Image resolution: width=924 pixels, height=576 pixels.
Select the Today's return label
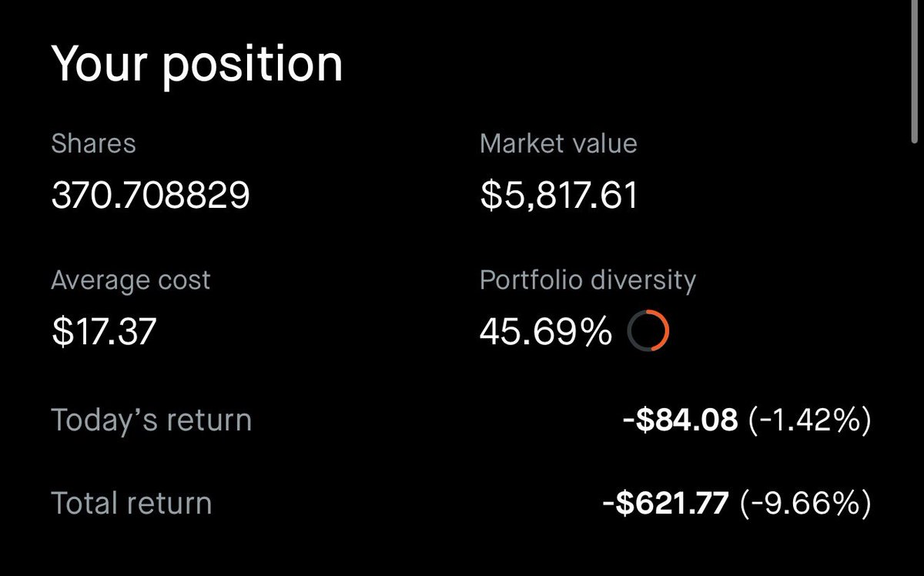(x=151, y=420)
